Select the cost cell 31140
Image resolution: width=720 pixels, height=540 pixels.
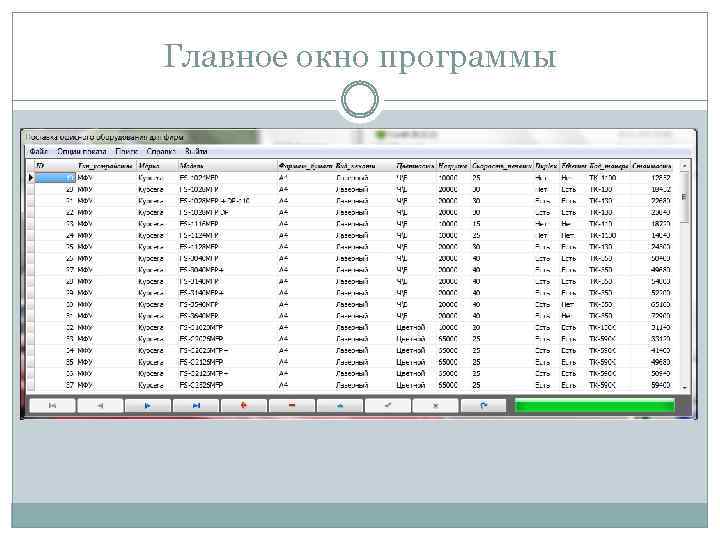point(652,327)
